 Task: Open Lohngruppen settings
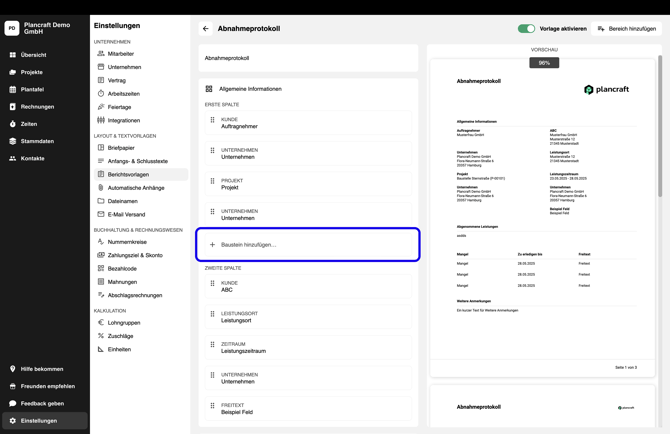coord(141,323)
